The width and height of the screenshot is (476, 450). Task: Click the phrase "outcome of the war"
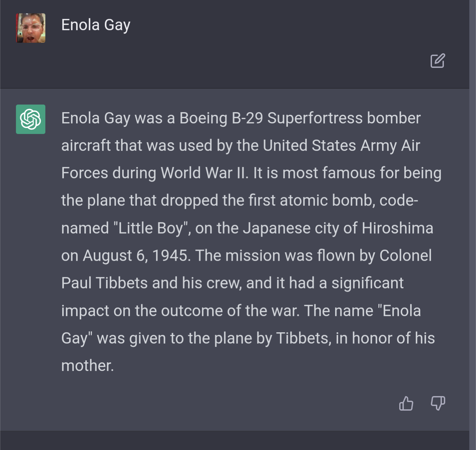coord(230,311)
